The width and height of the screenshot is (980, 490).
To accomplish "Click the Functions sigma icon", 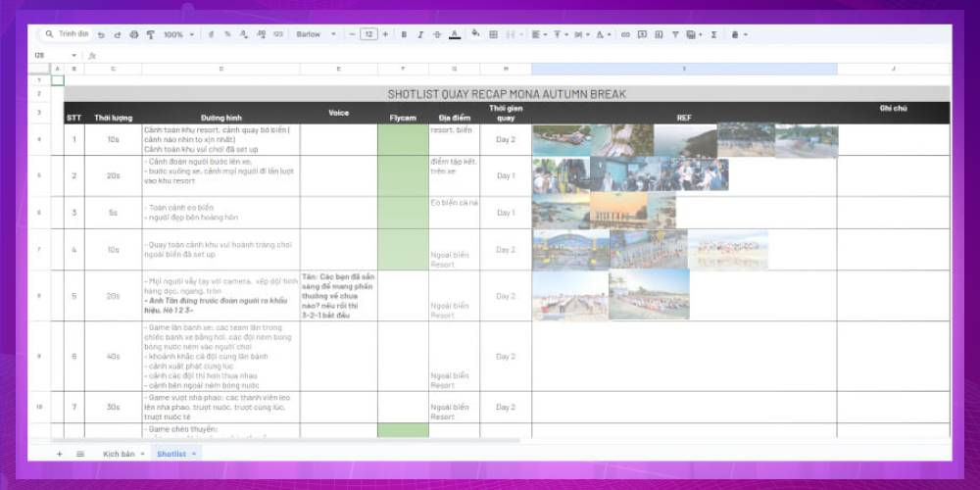I will coord(713,34).
